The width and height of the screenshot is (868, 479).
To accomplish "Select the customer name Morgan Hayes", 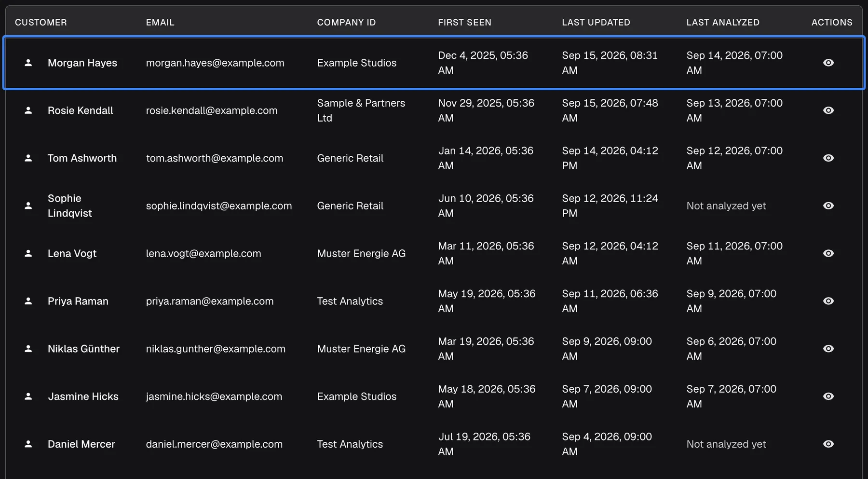I will (82, 63).
